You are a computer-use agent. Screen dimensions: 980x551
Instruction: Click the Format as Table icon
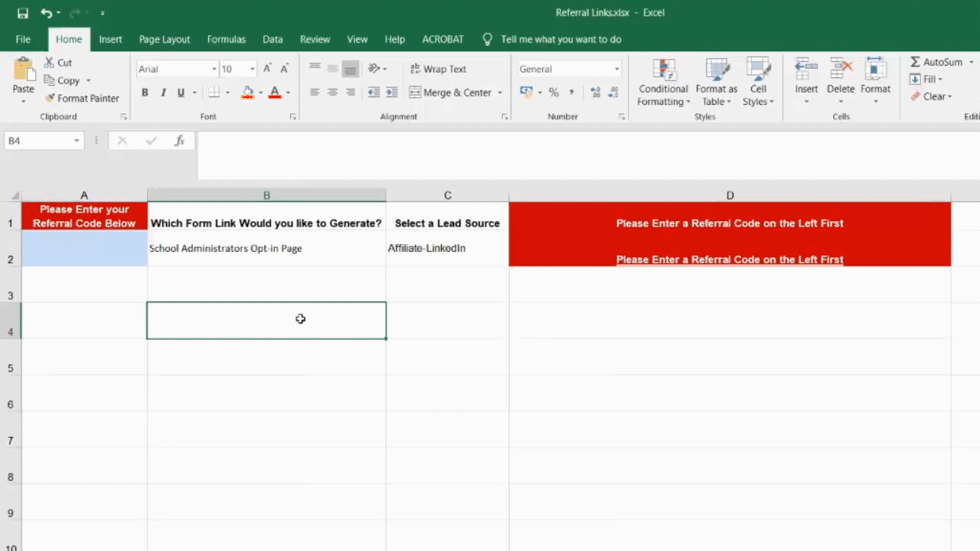point(716,70)
